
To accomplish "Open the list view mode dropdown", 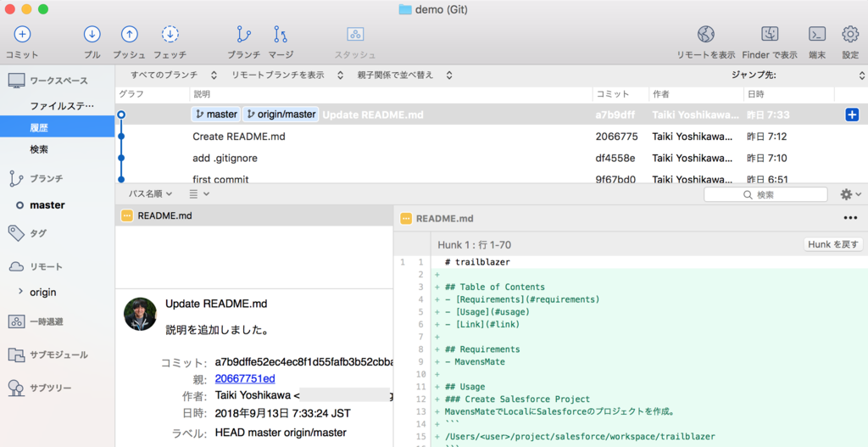I will pyautogui.click(x=198, y=194).
